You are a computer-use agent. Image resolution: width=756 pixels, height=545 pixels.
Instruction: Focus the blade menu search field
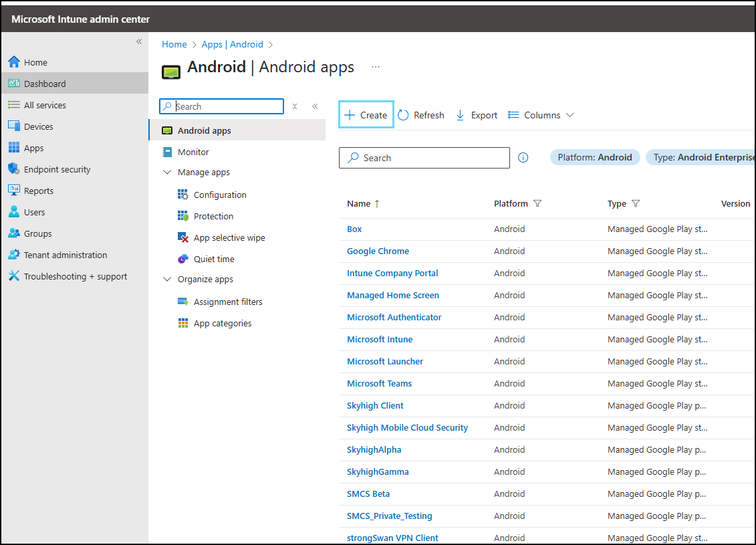pos(221,106)
